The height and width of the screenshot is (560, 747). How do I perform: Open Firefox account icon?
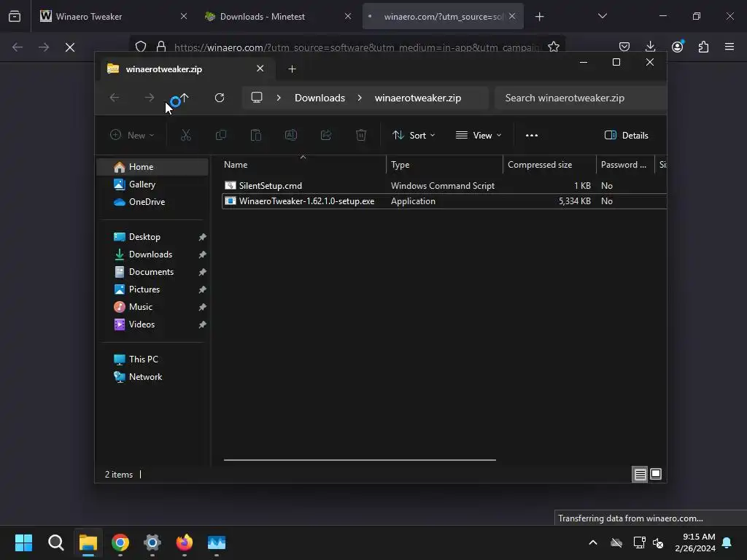[x=677, y=47]
